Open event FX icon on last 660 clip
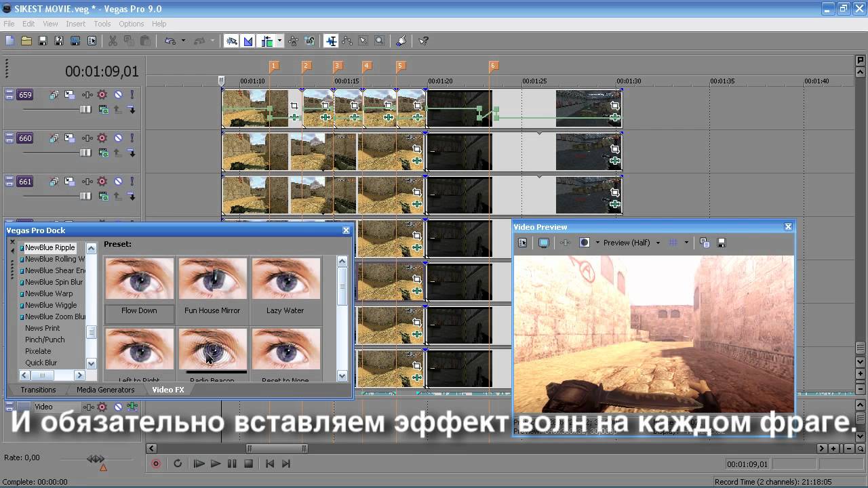 [x=614, y=161]
